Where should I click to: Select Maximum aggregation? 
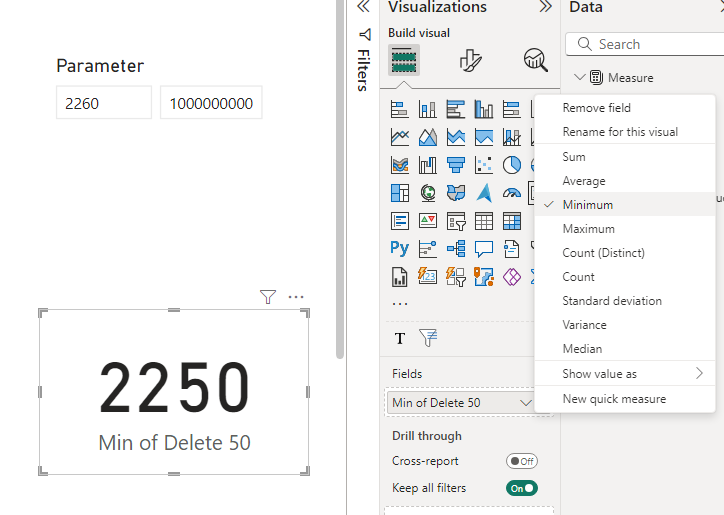[x=625, y=229]
